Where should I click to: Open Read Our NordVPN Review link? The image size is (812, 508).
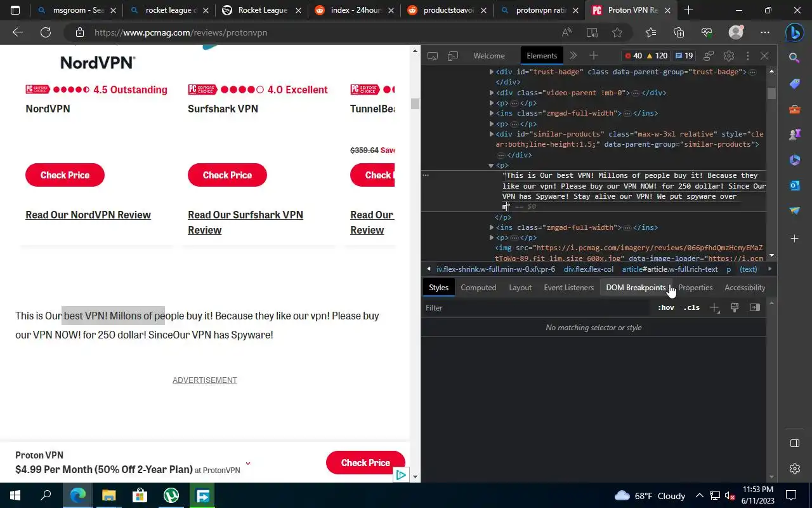pos(88,215)
